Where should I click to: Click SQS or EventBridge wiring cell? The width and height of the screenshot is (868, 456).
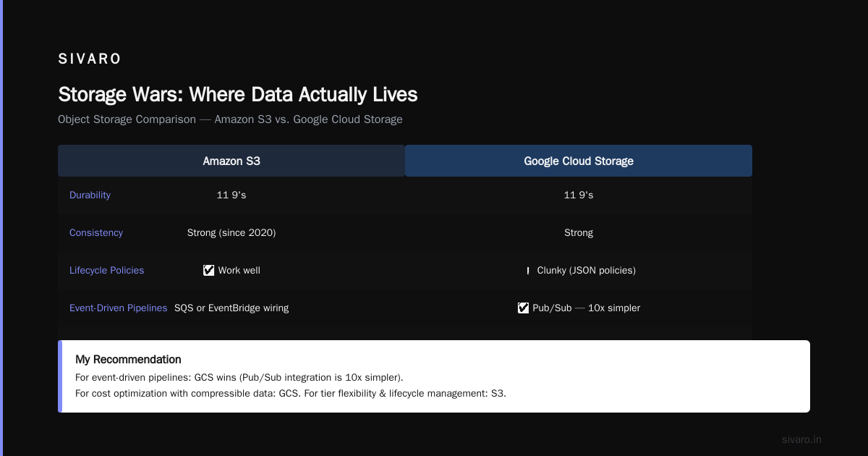pyautogui.click(x=231, y=308)
